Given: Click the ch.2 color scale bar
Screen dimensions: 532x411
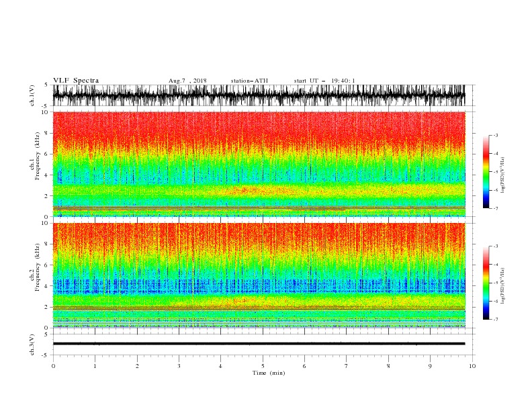Looking at the screenshot, I should pos(486,283).
